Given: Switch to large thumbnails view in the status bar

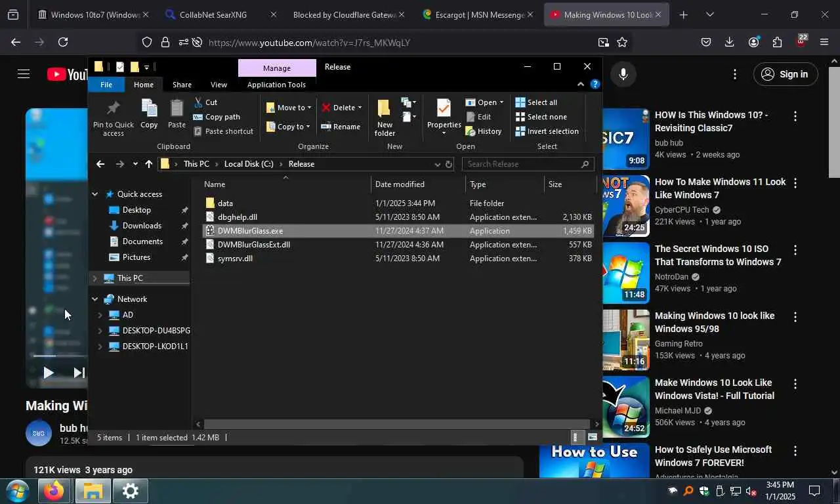Looking at the screenshot, I should point(592,437).
